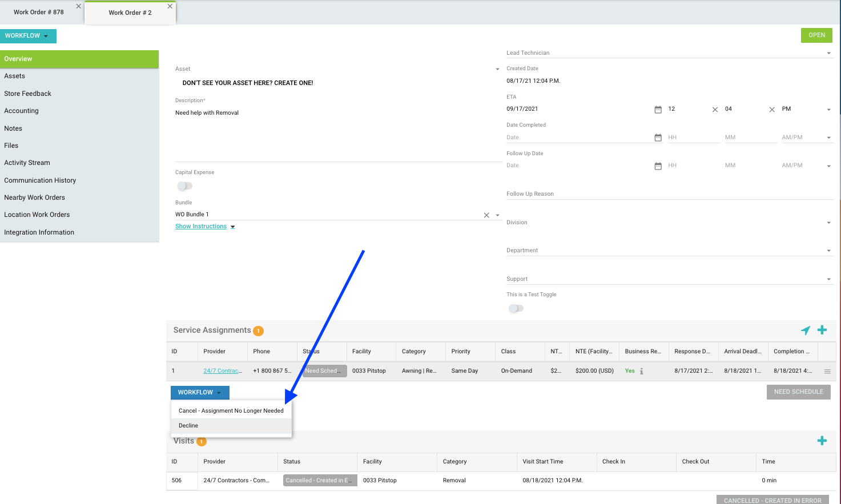Open the assignment row hamburger menu
This screenshot has width=841, height=504.
point(827,372)
